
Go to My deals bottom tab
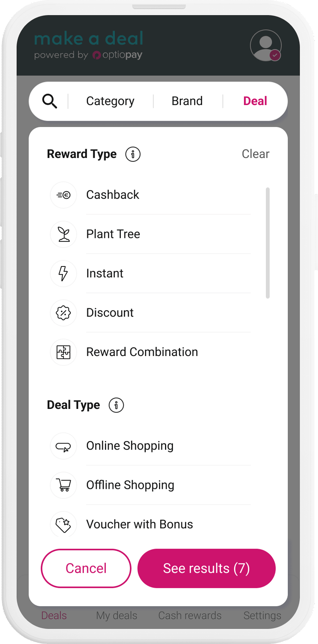pos(116,615)
